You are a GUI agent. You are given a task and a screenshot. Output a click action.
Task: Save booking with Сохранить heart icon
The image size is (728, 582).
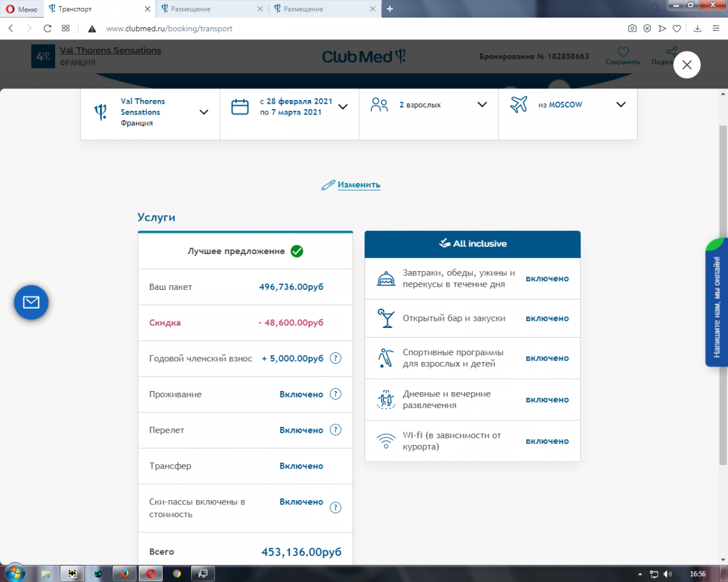(622, 56)
